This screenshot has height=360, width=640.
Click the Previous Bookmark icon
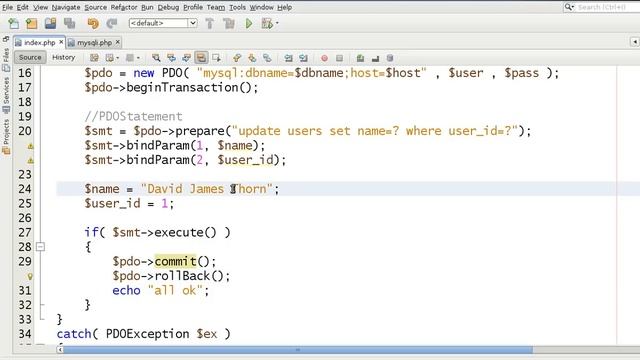tap(237, 58)
